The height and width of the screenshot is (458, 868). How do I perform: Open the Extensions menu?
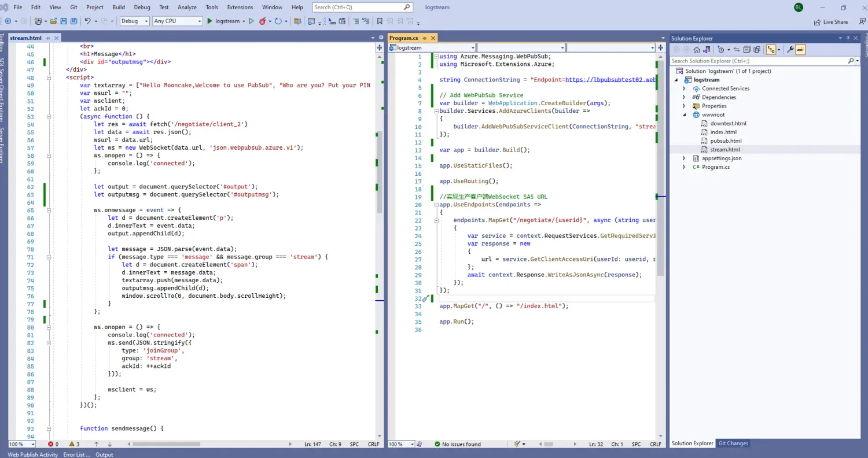click(240, 8)
